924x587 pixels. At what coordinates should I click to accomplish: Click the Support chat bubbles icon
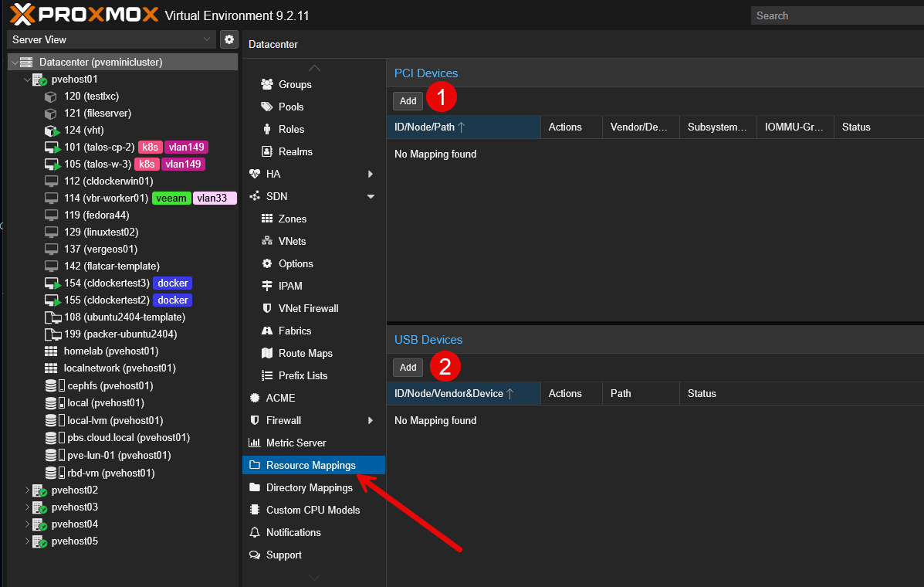pyautogui.click(x=255, y=555)
